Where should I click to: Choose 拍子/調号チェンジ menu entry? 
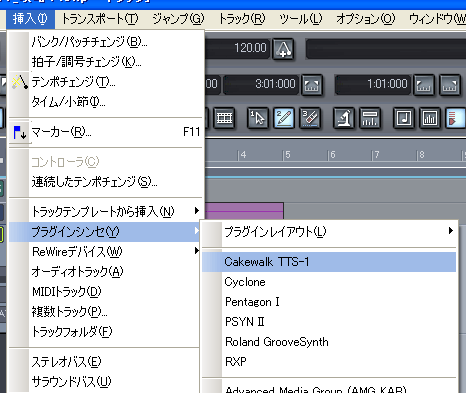tap(106, 62)
